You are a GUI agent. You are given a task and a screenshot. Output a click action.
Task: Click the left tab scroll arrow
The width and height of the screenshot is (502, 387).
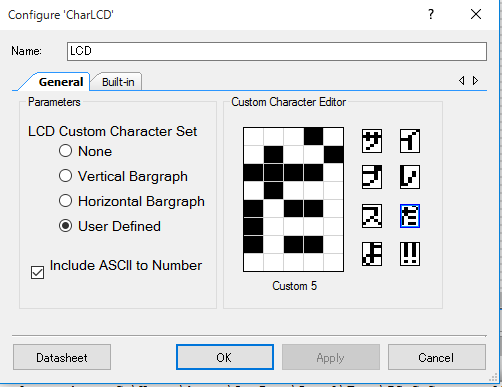[462, 80]
